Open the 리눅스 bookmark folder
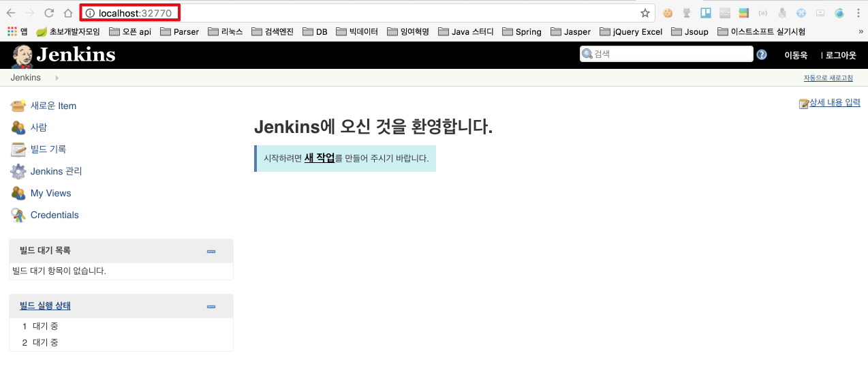Viewport: 868px width, 375px height. coord(226,31)
